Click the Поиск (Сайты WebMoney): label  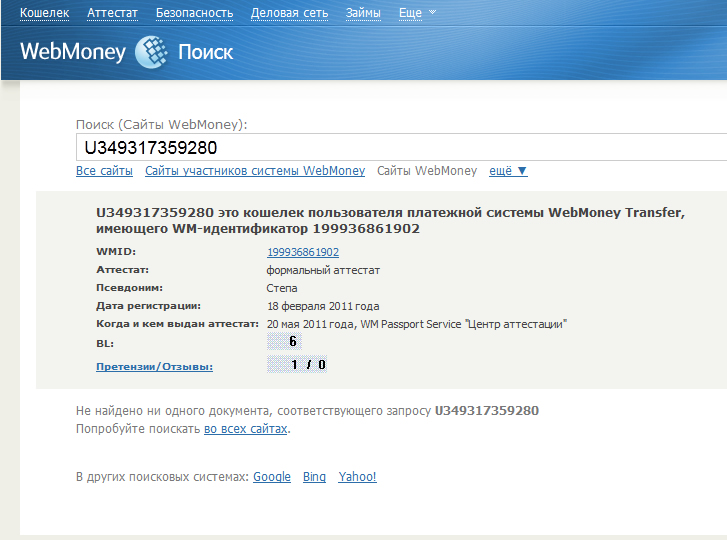(161, 124)
